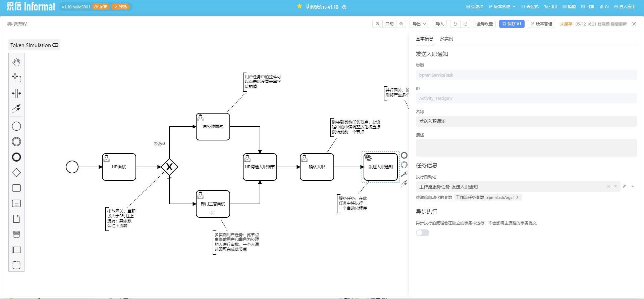Screen dimensions: 644x299
Task: Click the 名称 input field
Action: (526, 121)
